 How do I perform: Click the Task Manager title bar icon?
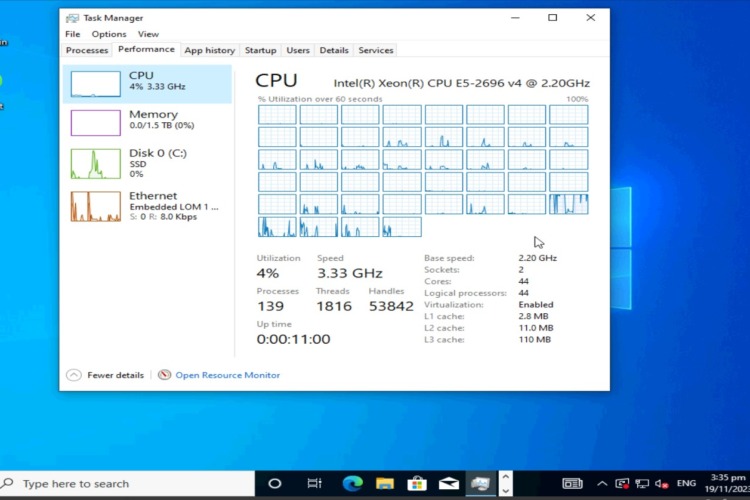pyautogui.click(x=72, y=18)
